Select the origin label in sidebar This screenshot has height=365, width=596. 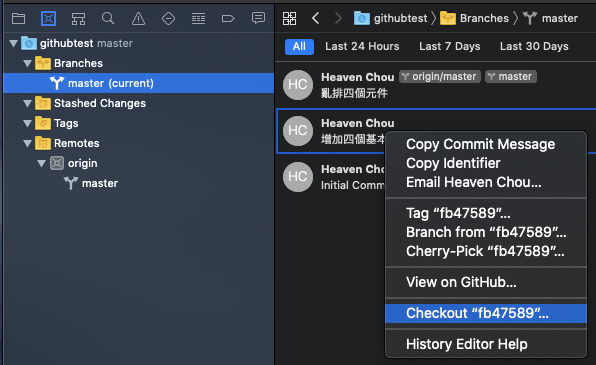click(x=82, y=163)
